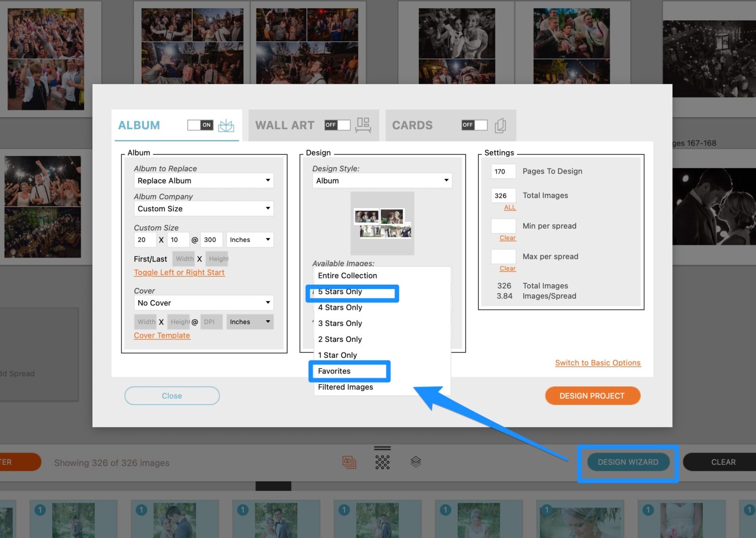Open the Cover dropdown showing No Cover
Image resolution: width=756 pixels, height=538 pixels.
point(203,302)
